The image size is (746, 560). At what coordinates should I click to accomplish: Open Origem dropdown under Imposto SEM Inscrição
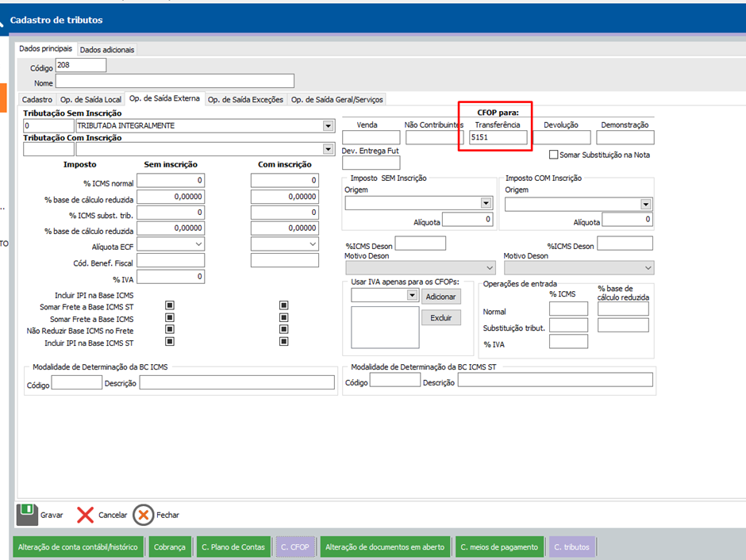pos(486,204)
